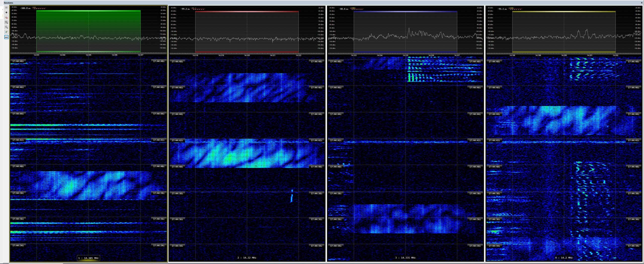Click the -86.6 dBm signal reading in receiver 3

point(343,9)
